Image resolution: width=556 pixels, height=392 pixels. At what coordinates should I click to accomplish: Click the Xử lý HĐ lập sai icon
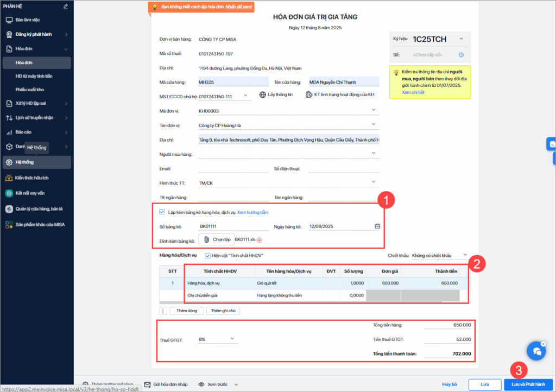click(x=9, y=104)
